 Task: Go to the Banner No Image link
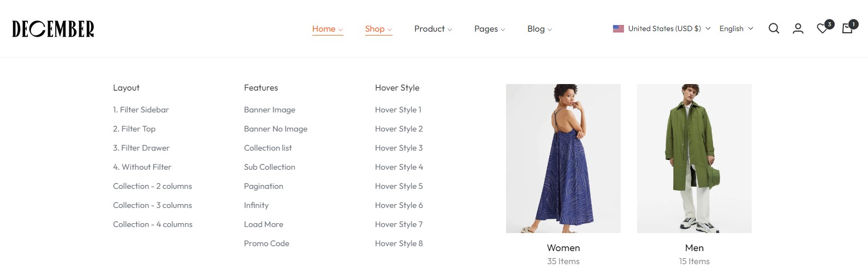[275, 129]
